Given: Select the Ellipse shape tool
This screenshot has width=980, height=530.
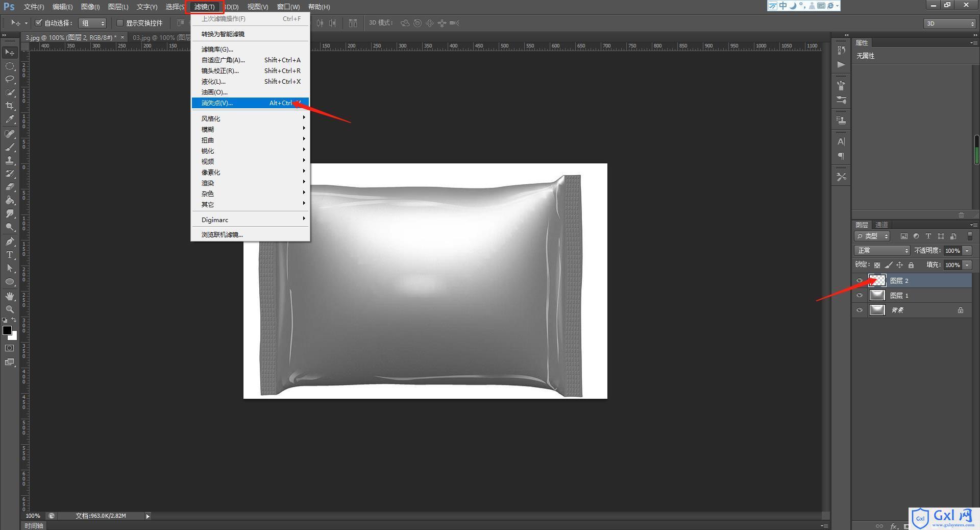Looking at the screenshot, I should [x=10, y=281].
